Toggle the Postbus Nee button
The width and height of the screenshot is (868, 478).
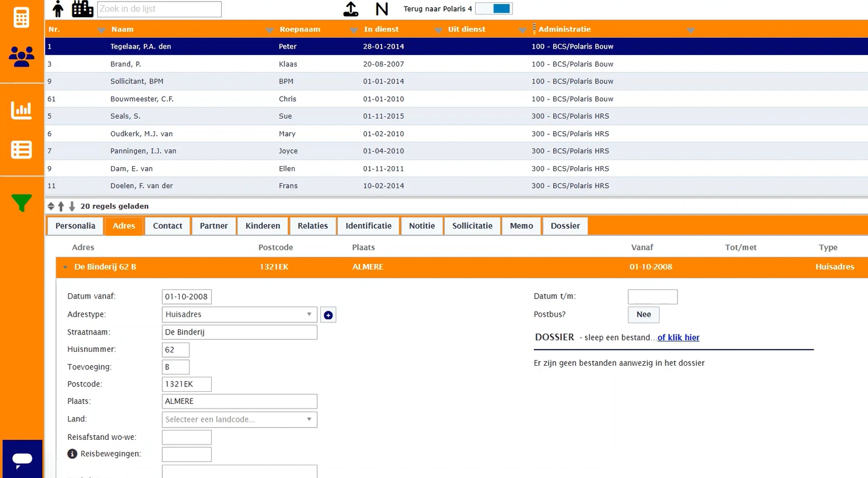pyautogui.click(x=643, y=314)
